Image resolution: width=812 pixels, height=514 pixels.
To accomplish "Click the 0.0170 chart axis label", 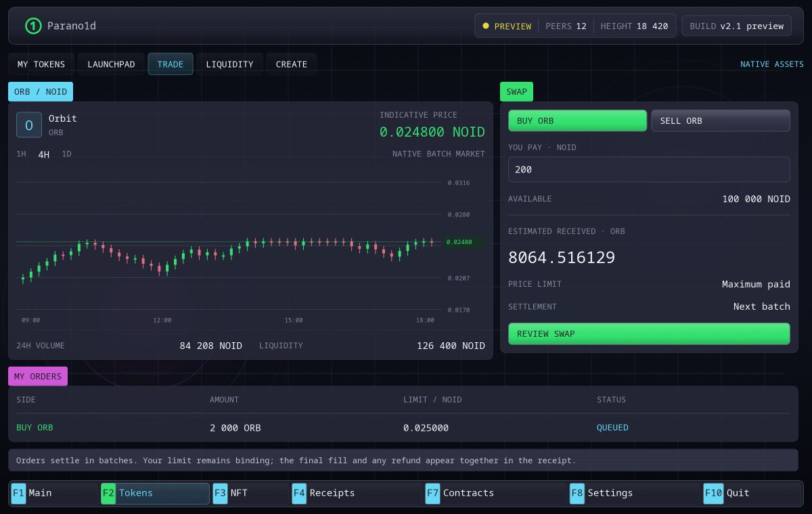I will coord(459,310).
